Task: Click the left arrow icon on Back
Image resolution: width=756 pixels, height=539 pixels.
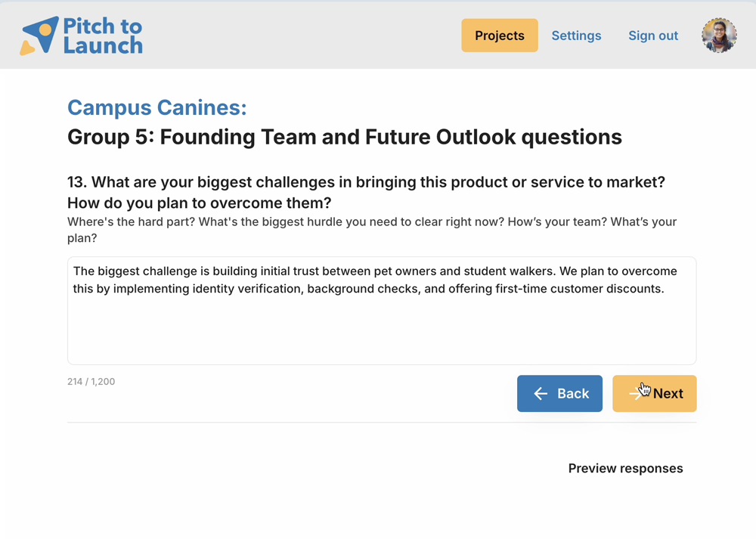Action: point(541,394)
